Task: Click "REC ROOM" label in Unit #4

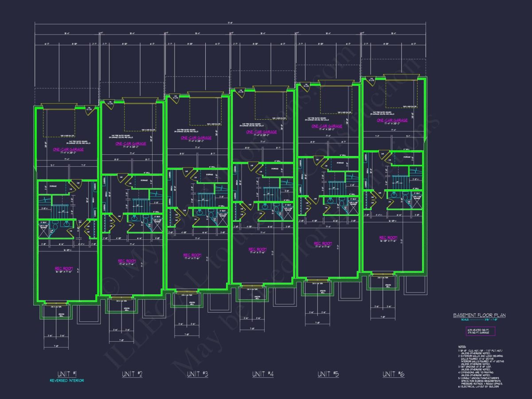Action: click(258, 249)
